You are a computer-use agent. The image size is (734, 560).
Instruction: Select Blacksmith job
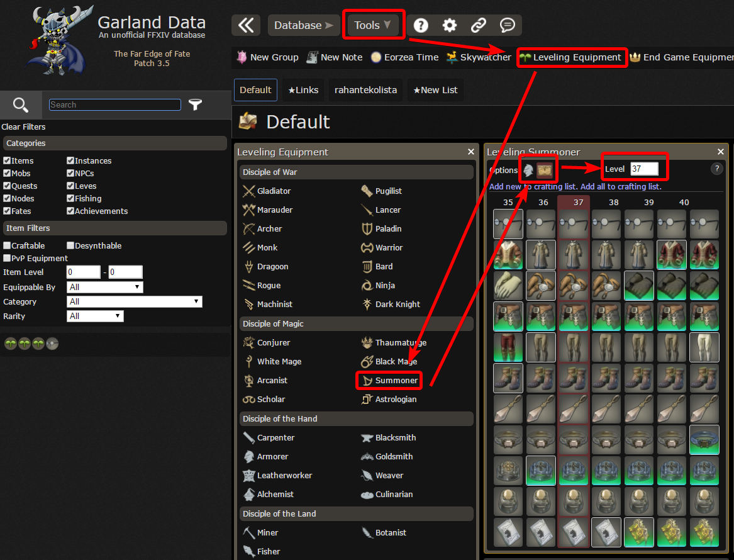(x=389, y=438)
